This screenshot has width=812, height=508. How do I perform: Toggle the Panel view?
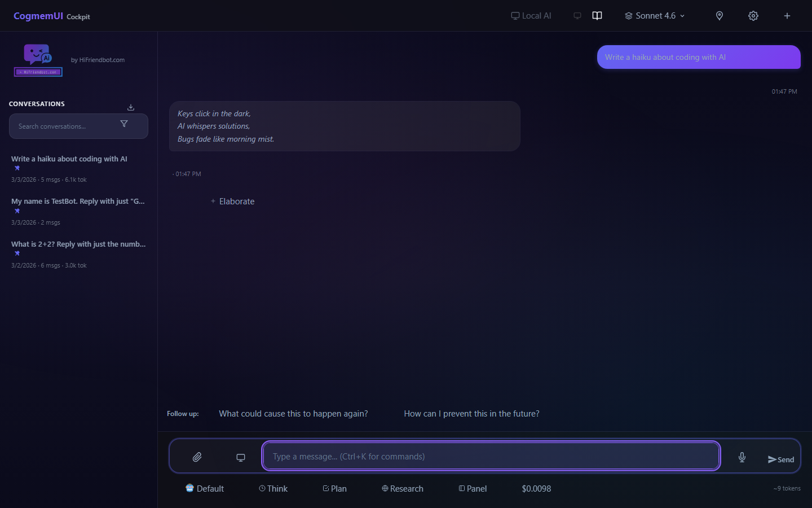coord(473,489)
